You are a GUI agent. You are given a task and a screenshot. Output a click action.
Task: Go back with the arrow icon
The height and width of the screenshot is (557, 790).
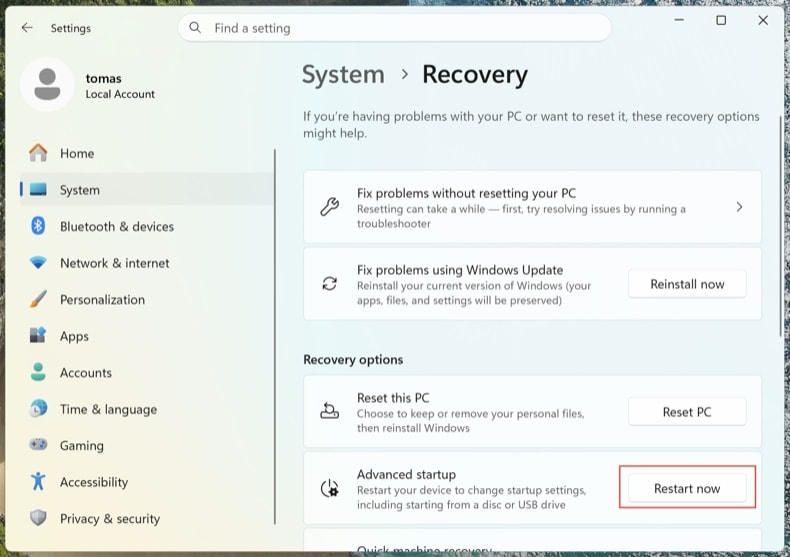(27, 28)
